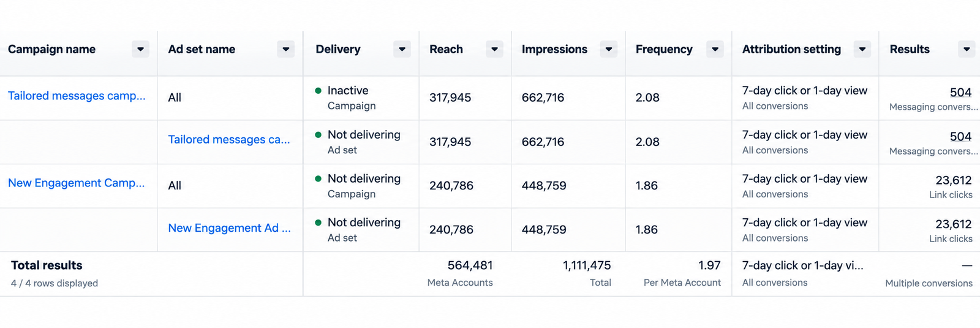Click the Reach column header label
Screen dimensions: 980x328
(x=446, y=49)
